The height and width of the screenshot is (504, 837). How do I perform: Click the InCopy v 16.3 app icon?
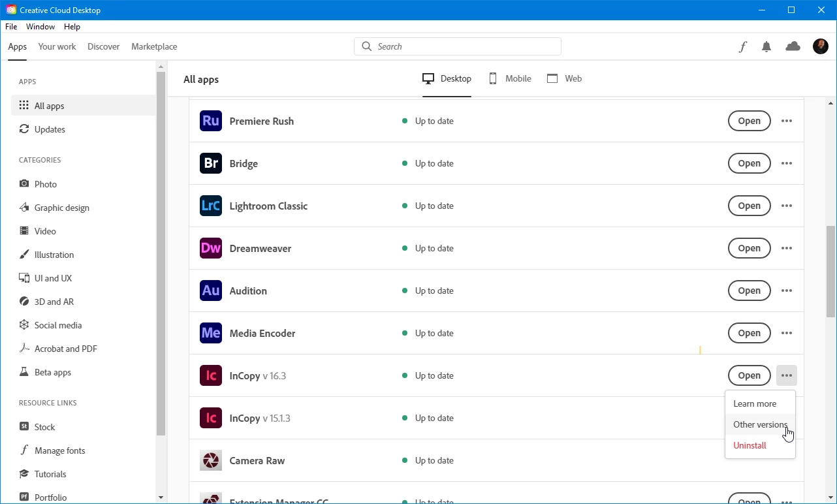pos(211,375)
